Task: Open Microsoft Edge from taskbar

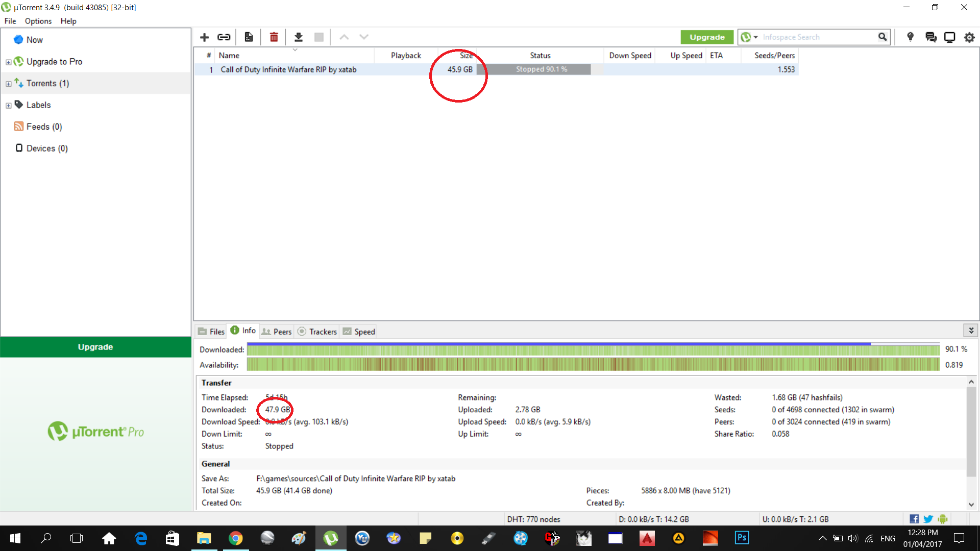Action: 141,538
